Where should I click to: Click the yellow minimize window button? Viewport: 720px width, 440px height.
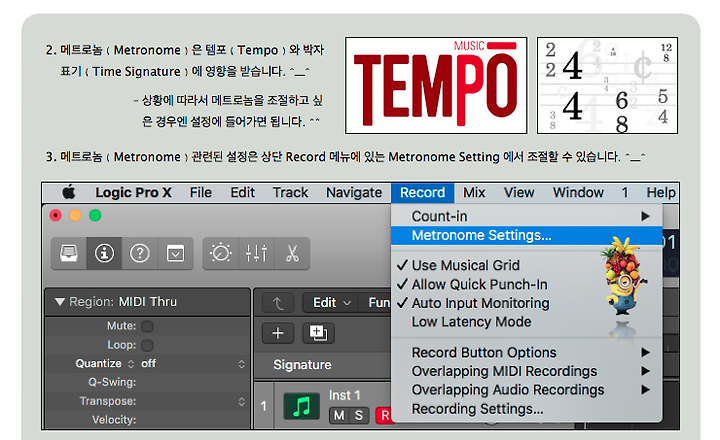(x=75, y=215)
